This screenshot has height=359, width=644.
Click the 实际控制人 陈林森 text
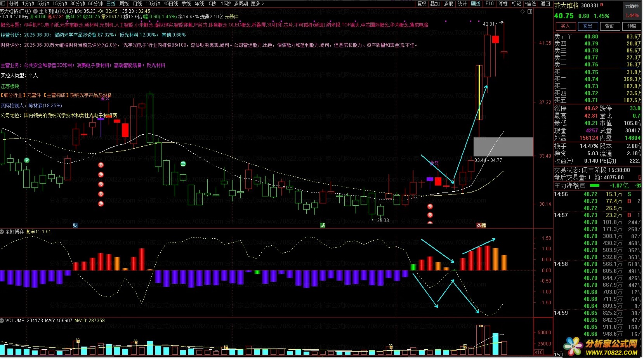(31, 106)
